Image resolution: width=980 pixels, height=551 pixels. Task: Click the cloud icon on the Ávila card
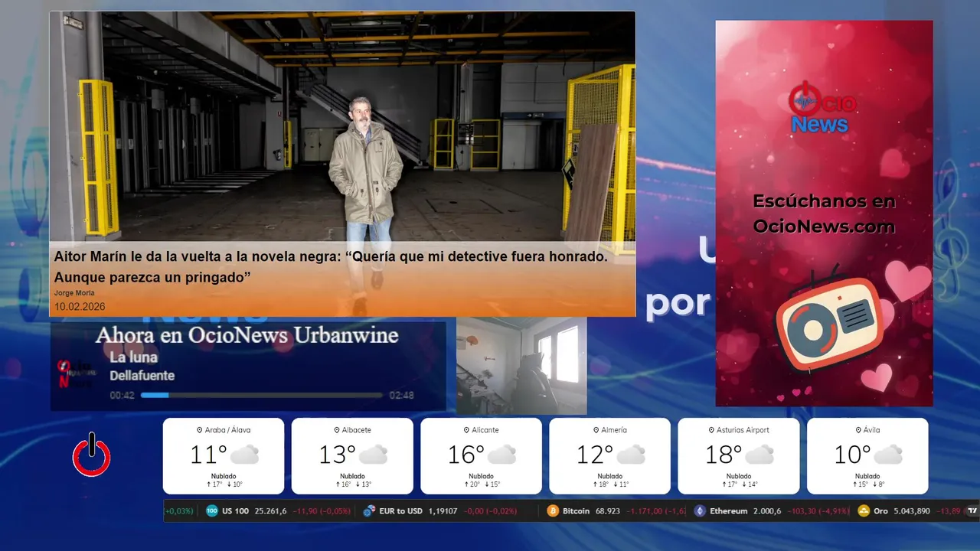(x=888, y=455)
